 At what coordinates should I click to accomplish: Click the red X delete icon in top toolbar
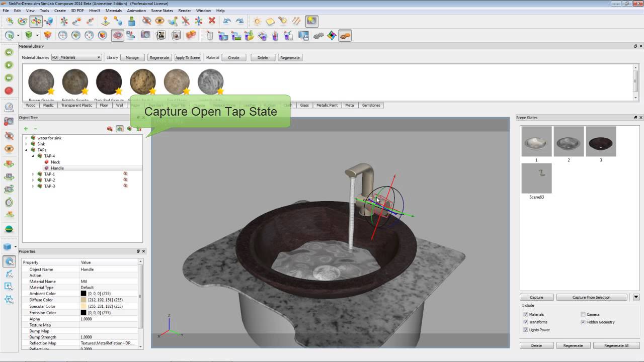pyautogui.click(x=212, y=21)
